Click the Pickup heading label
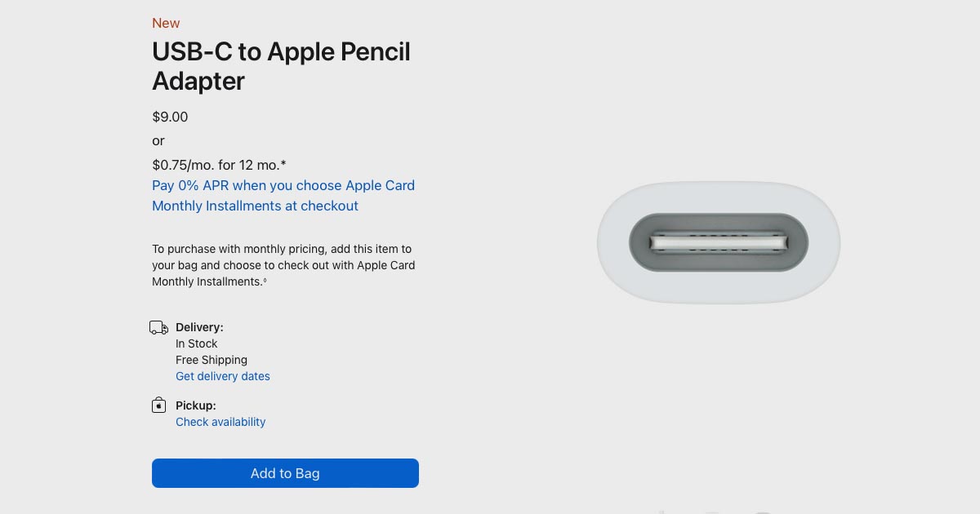Image resolution: width=980 pixels, height=514 pixels. 195,405
